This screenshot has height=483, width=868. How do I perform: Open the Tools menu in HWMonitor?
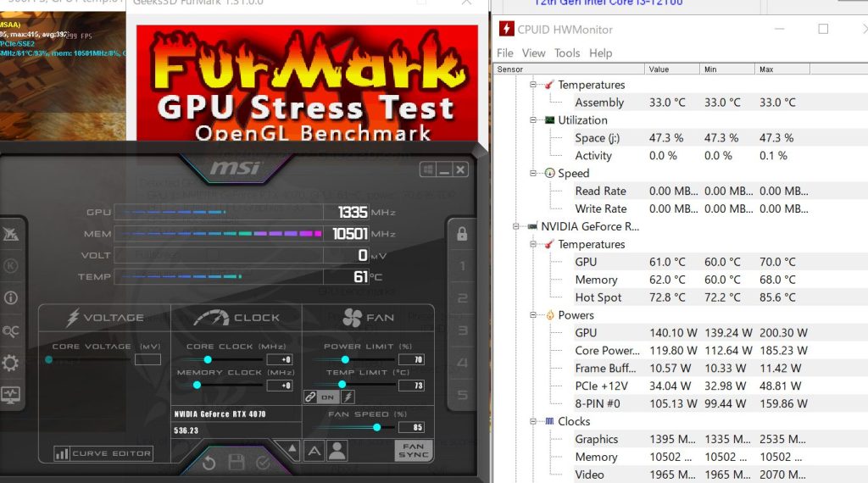[567, 53]
